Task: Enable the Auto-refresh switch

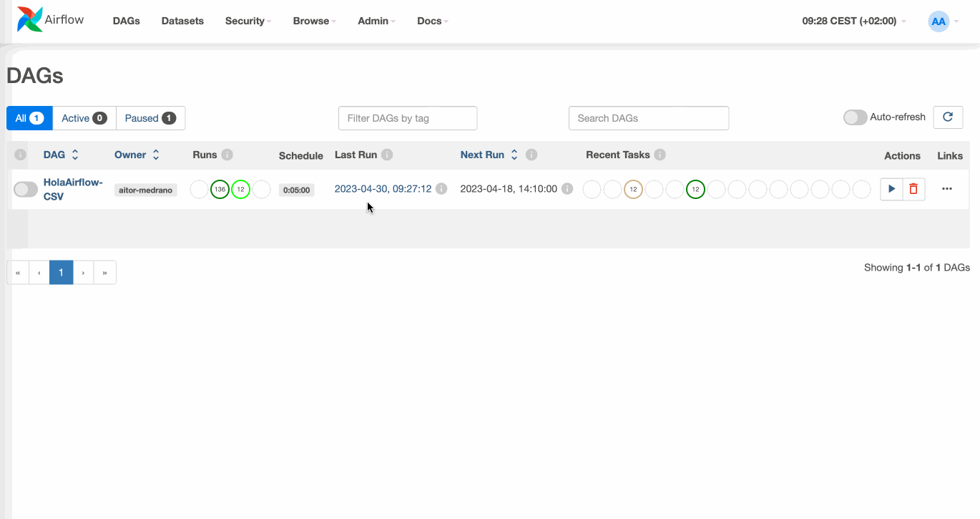Action: click(x=855, y=117)
